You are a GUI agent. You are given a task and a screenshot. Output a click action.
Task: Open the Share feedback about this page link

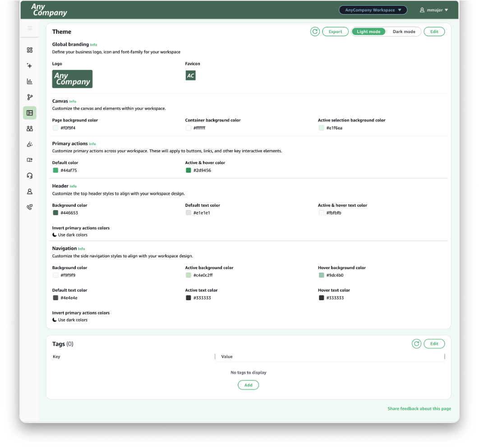tap(419, 408)
